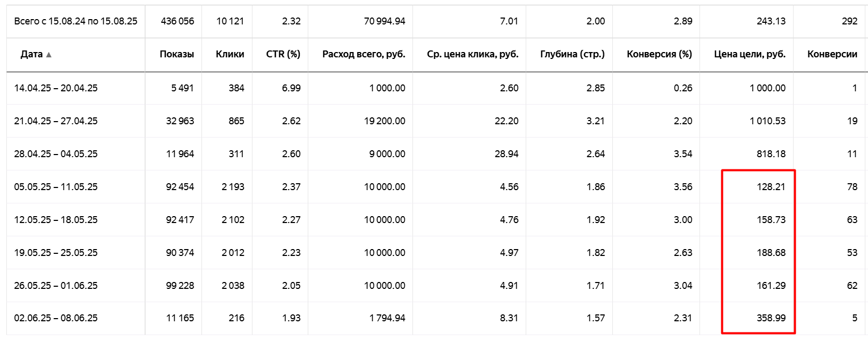This screenshot has height=342, width=868.
Task: Click the CTR (%) column header
Action: click(283, 54)
